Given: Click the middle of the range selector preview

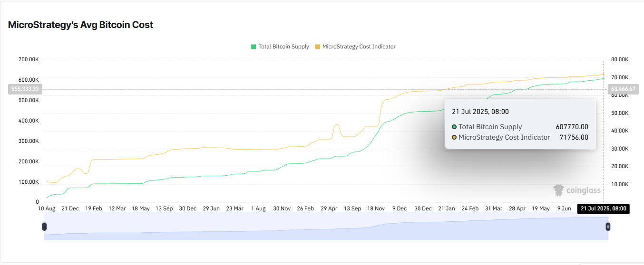Looking at the screenshot, I should (326, 227).
